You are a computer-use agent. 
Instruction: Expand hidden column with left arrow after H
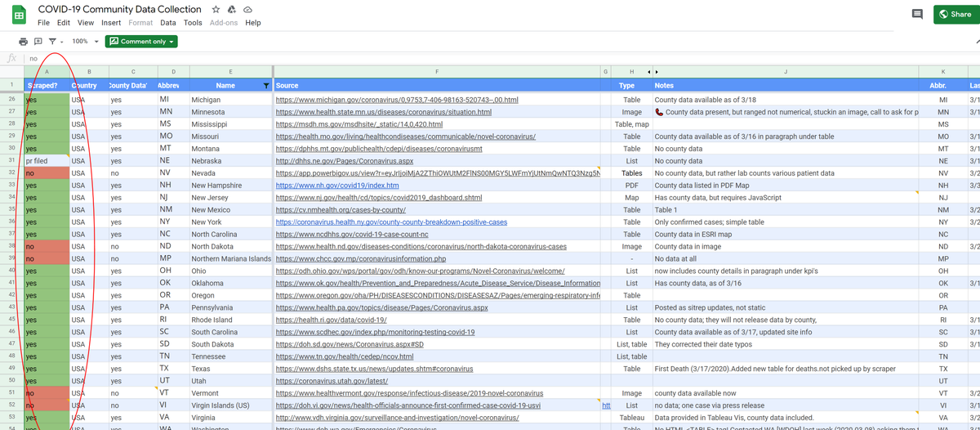[648, 72]
